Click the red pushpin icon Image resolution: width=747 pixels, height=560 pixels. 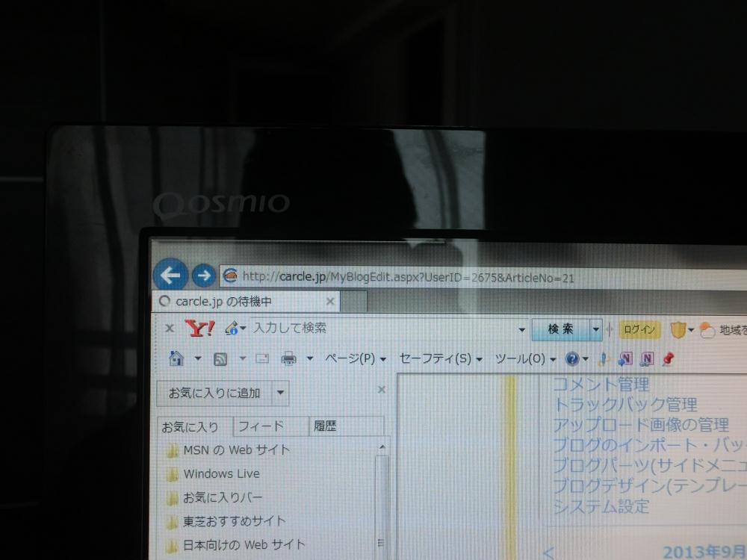[669, 359]
